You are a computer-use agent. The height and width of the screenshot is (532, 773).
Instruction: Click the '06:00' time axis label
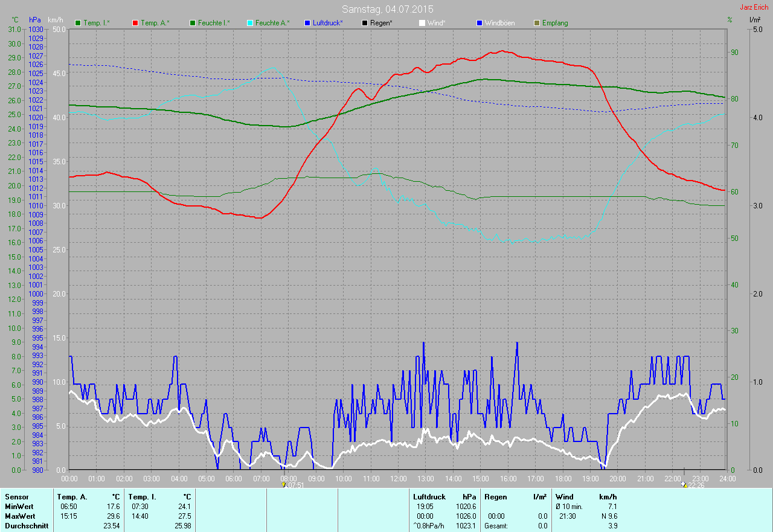click(234, 478)
